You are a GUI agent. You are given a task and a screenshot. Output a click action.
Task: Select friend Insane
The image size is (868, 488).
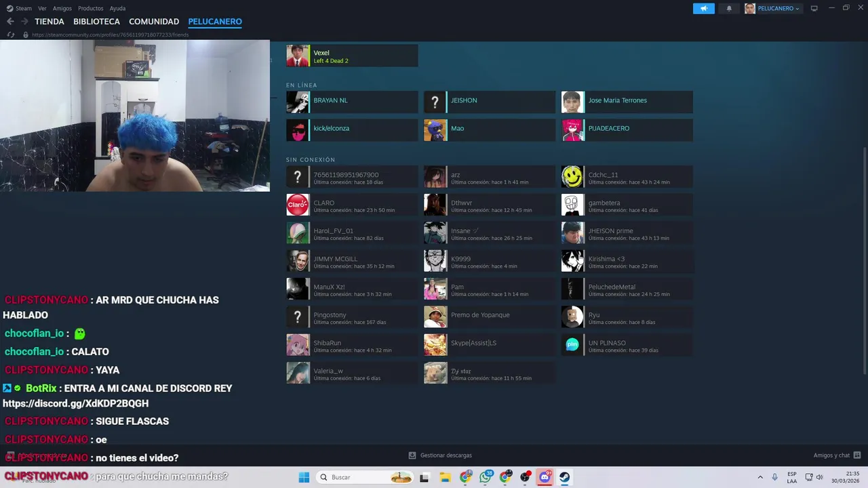coord(490,233)
